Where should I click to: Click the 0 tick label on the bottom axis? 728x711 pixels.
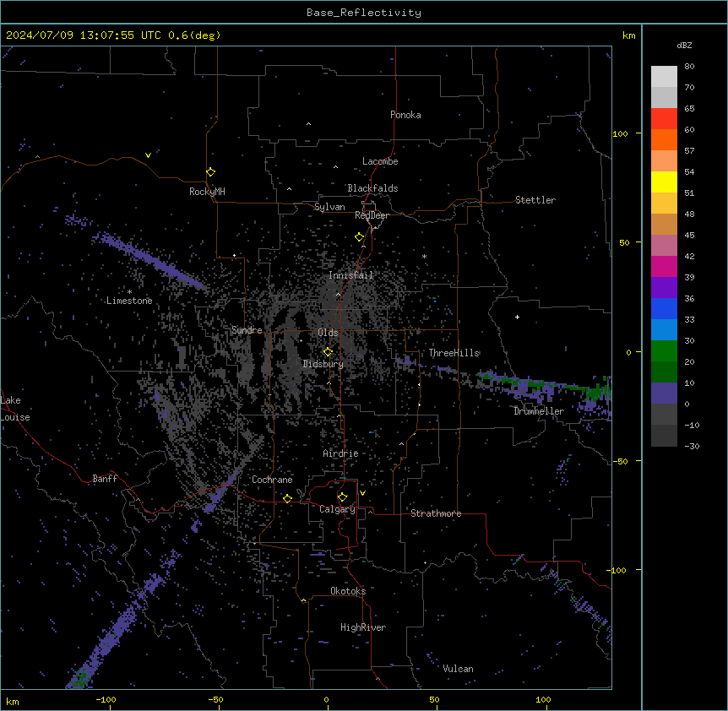[x=326, y=699]
